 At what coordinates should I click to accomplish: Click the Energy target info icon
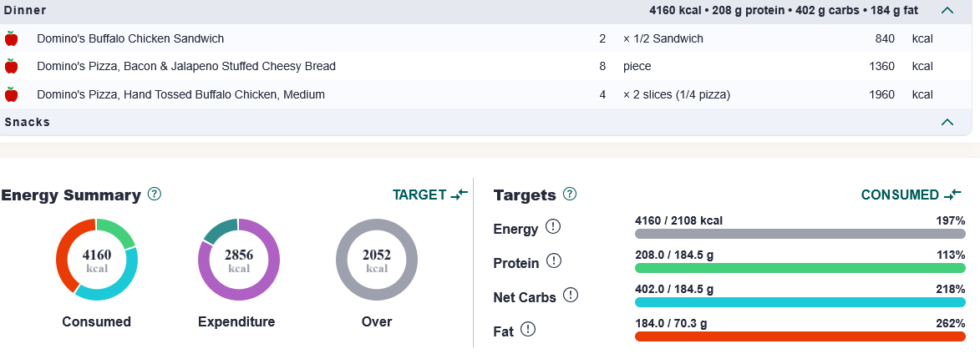[x=553, y=226]
